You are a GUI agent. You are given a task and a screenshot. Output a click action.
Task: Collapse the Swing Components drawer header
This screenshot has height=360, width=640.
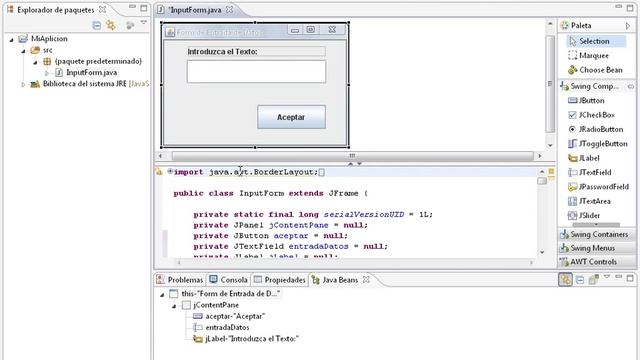(x=597, y=86)
